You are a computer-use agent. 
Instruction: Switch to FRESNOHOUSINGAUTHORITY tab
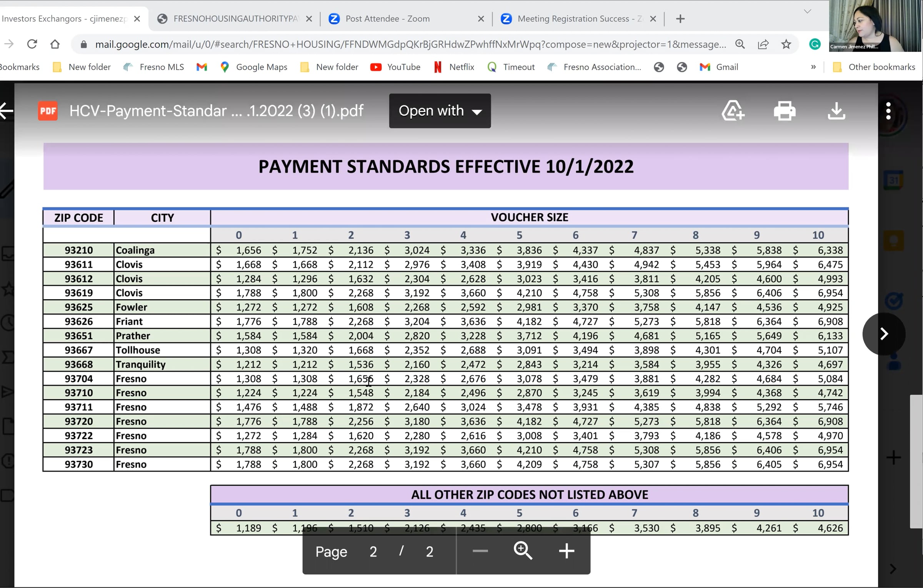[235, 18]
